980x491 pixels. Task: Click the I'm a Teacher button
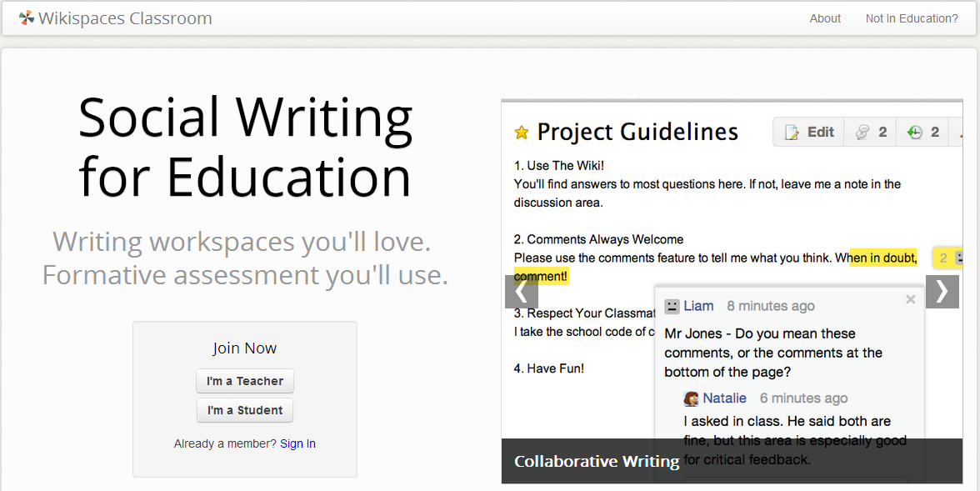(245, 381)
